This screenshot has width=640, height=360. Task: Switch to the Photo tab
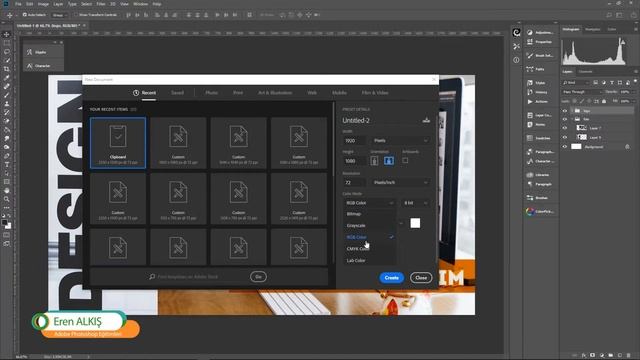point(211,93)
